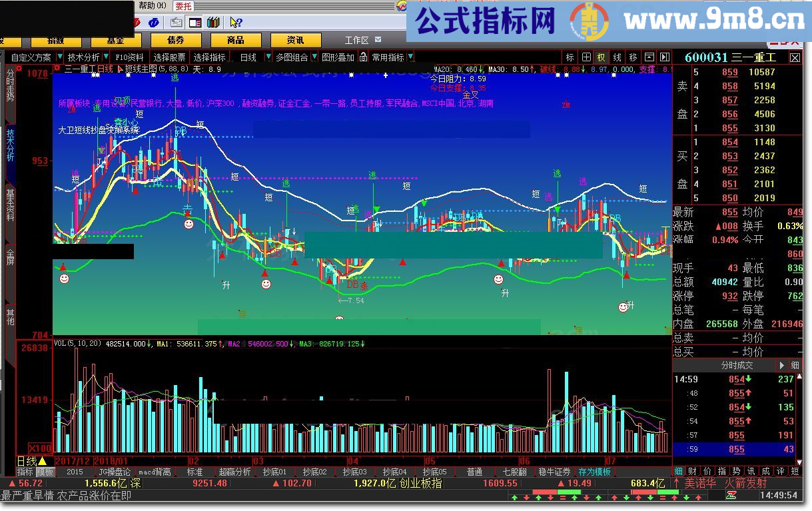This screenshot has height=511, width=812.
Task: Click the stock code 600031
Action: coord(706,57)
